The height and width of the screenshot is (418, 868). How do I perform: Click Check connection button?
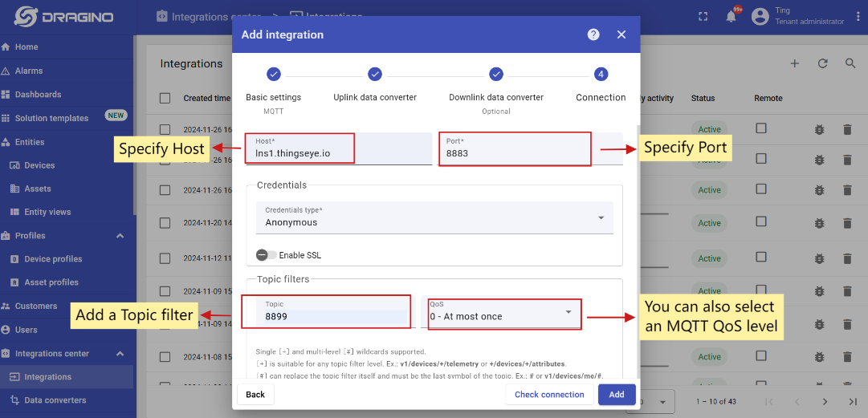tap(549, 394)
